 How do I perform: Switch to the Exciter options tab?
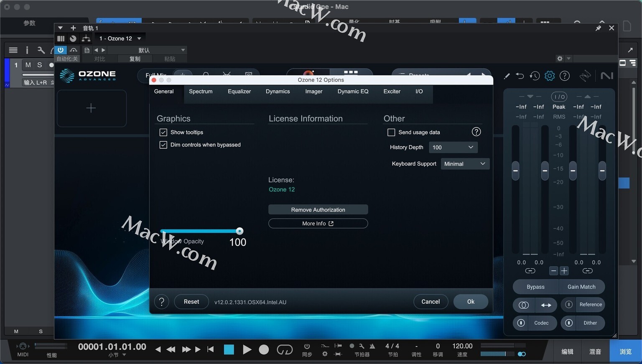pyautogui.click(x=392, y=92)
